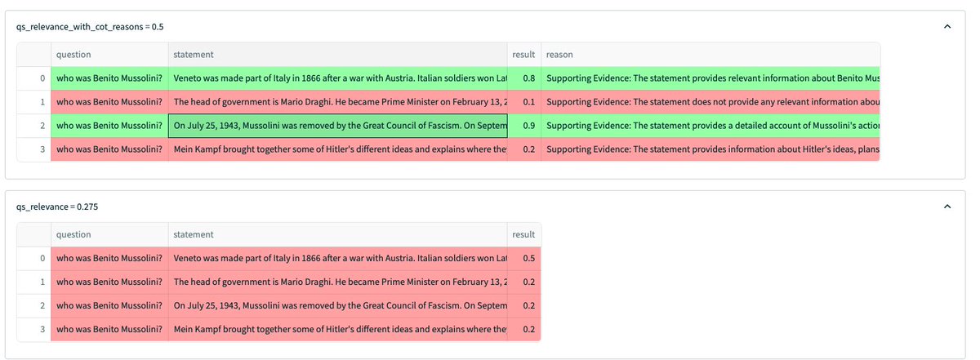Select question cell in top table row 1

[x=109, y=102]
